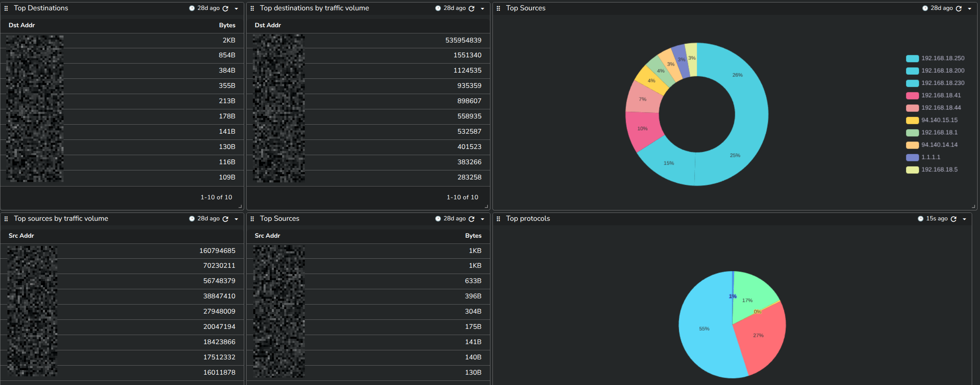
Task: Refresh the Top Sources donut chart panel
Action: pos(959,8)
